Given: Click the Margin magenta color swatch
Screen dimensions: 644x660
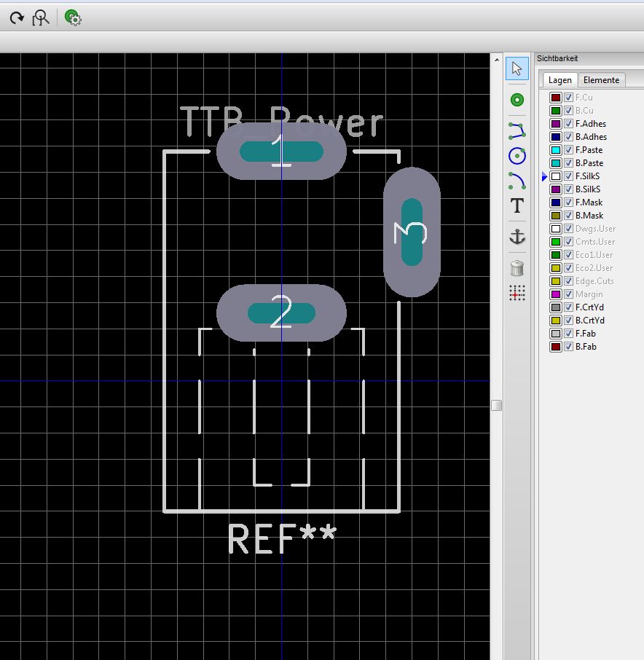Looking at the screenshot, I should tap(556, 294).
